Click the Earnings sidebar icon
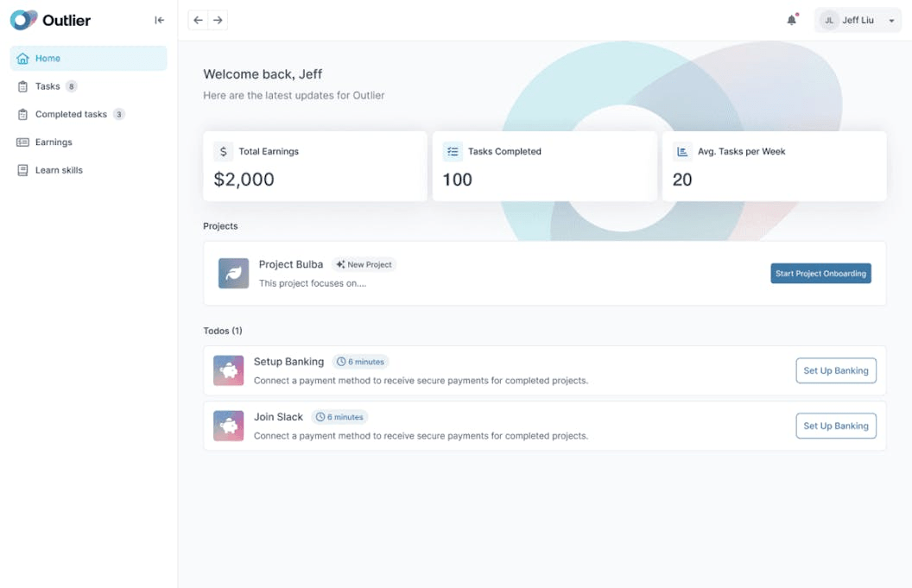The height and width of the screenshot is (588, 912). tap(22, 142)
